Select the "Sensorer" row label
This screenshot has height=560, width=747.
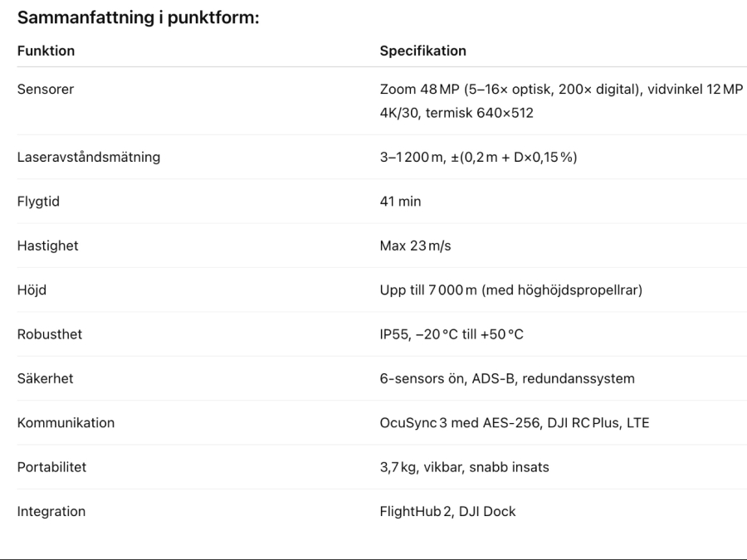point(46,89)
